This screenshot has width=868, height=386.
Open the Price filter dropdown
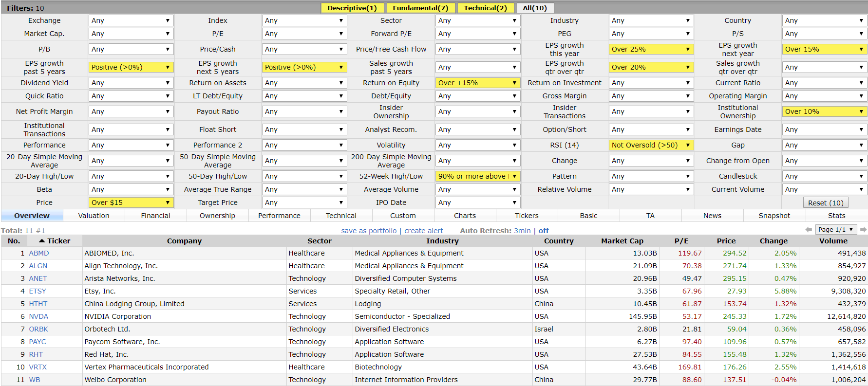(131, 202)
